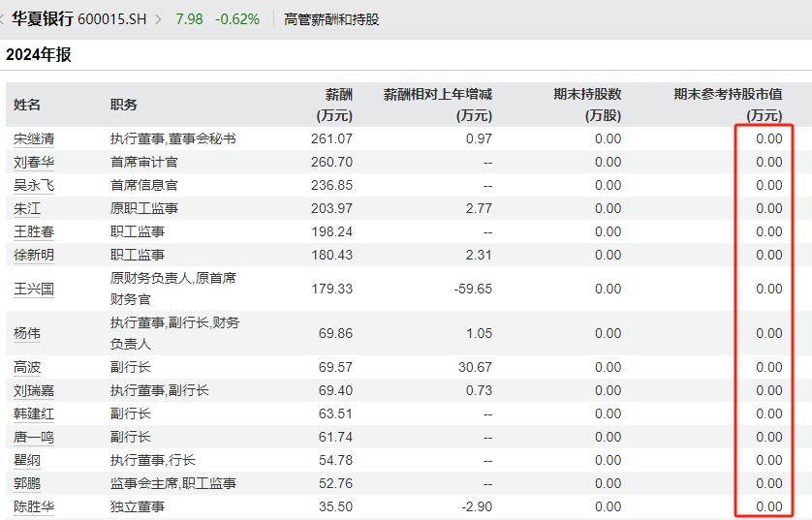Open executive profile 吴永飞

click(x=34, y=185)
